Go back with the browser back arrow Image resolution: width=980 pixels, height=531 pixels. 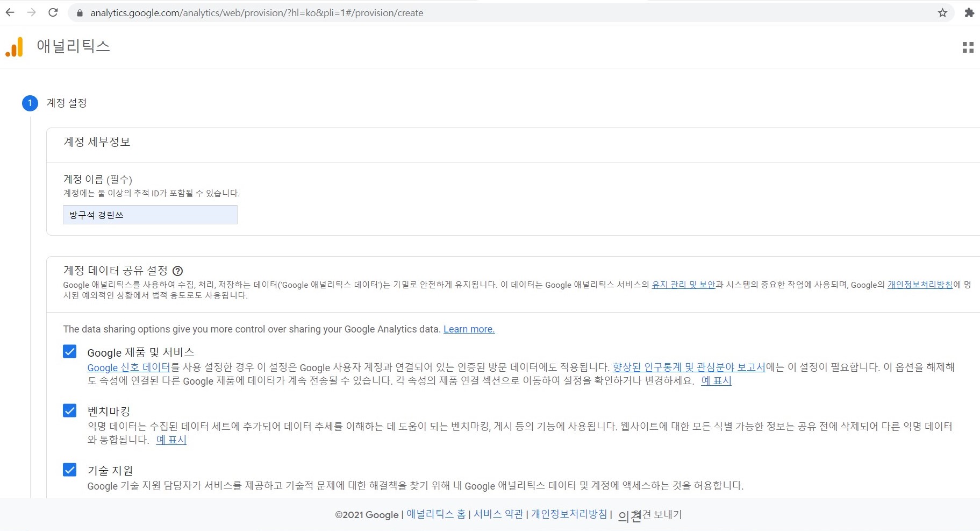click(x=10, y=12)
